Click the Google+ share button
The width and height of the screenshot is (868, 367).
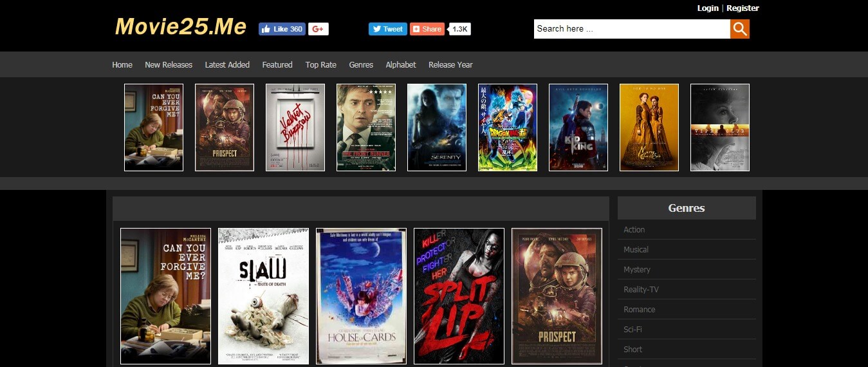tap(319, 29)
